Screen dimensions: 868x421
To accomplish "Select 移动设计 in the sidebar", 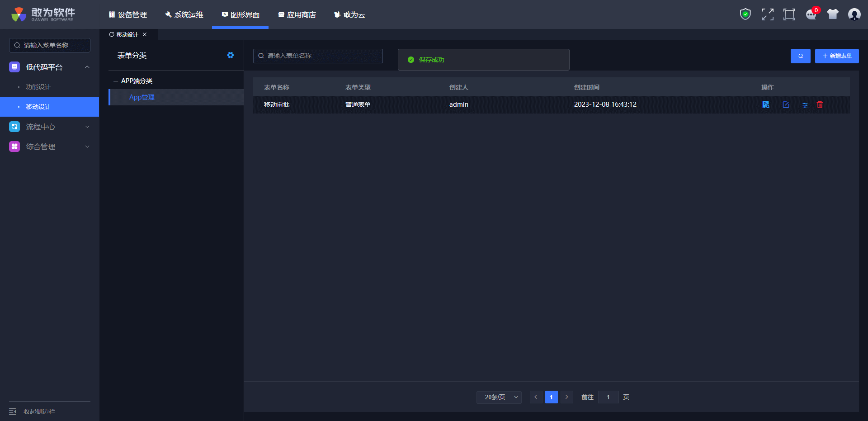I will (x=50, y=107).
